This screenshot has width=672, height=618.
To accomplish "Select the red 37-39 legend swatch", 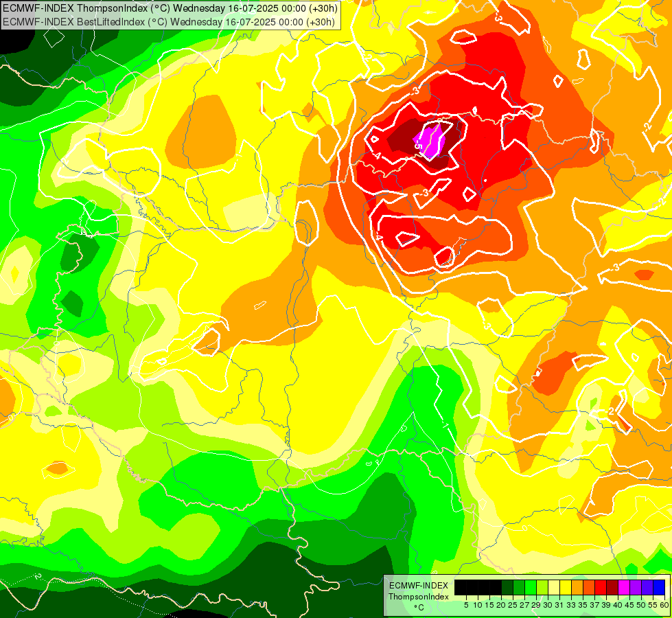I will click(601, 587).
